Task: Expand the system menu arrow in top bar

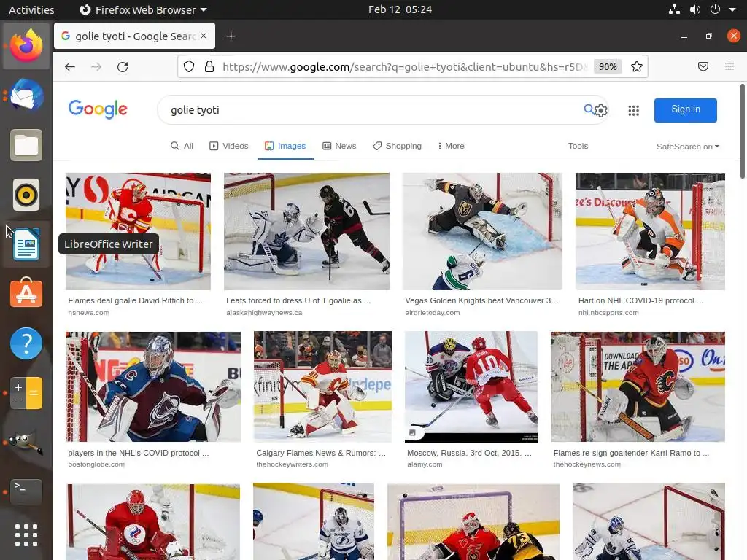Action: click(x=732, y=9)
